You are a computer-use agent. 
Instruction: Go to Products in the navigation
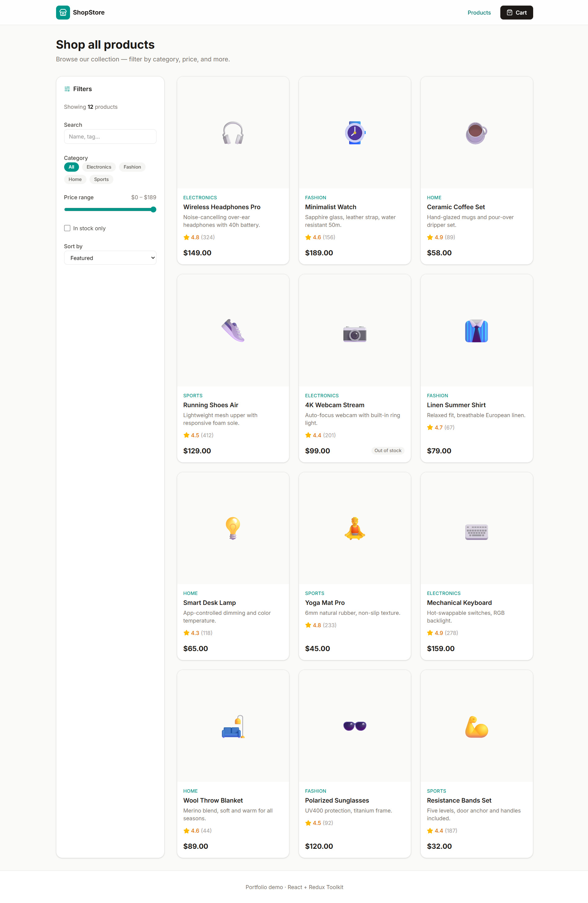point(479,12)
